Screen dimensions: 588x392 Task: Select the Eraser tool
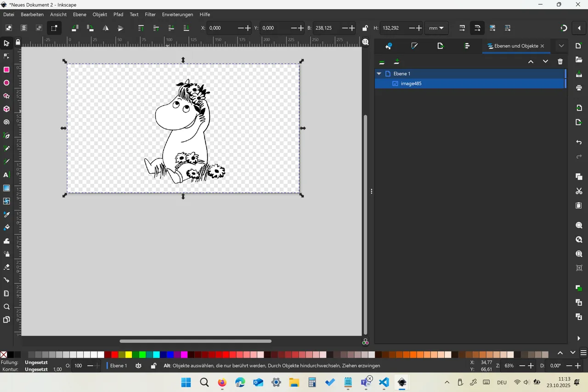pos(6,267)
